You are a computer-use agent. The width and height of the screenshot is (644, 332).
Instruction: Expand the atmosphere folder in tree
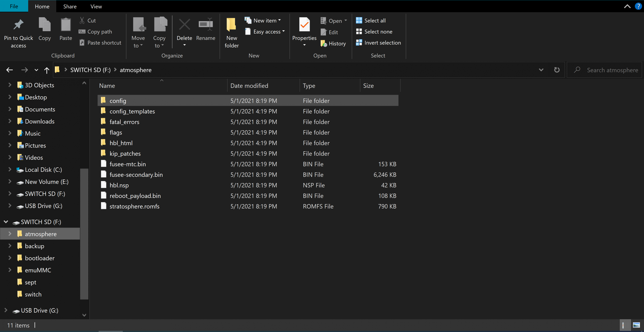pyautogui.click(x=10, y=234)
